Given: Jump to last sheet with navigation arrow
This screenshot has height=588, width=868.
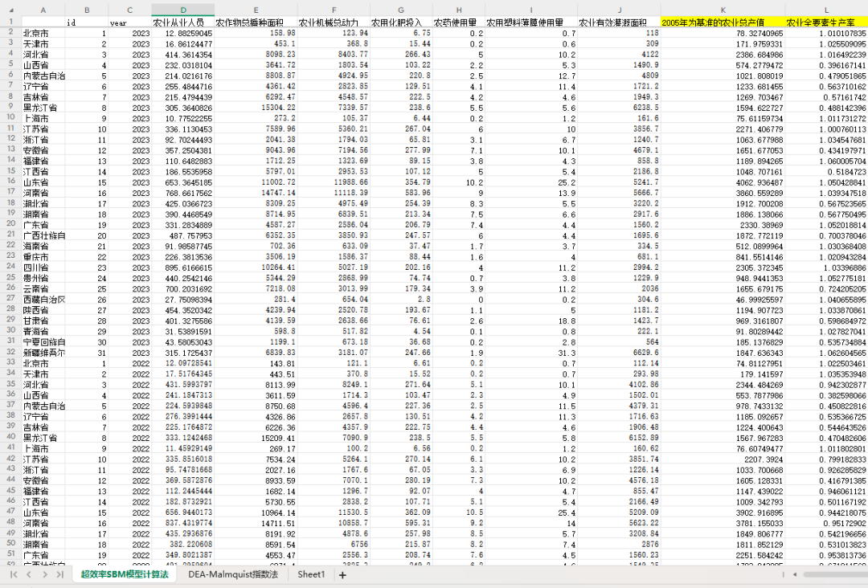Looking at the screenshot, I should [59, 574].
